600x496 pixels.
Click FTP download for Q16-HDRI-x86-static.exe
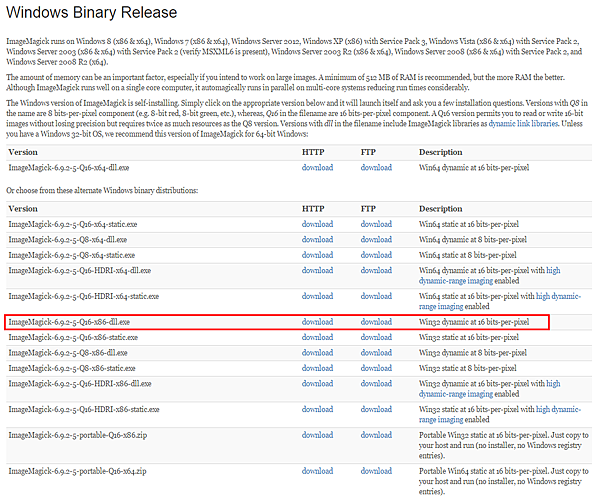coord(376,409)
